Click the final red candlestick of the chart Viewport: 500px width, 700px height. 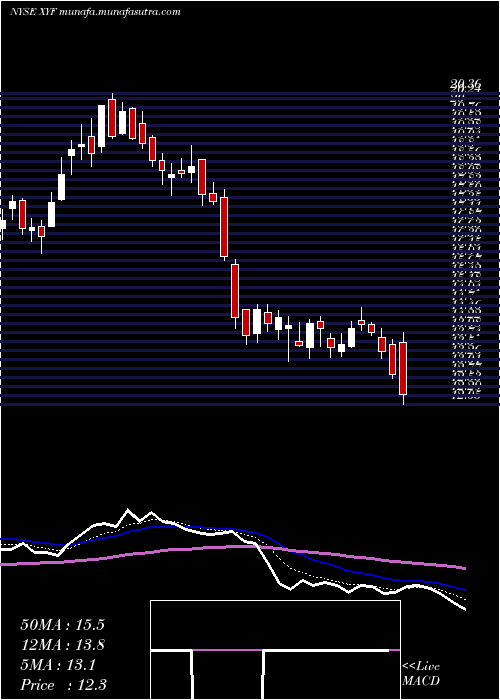click(x=404, y=368)
